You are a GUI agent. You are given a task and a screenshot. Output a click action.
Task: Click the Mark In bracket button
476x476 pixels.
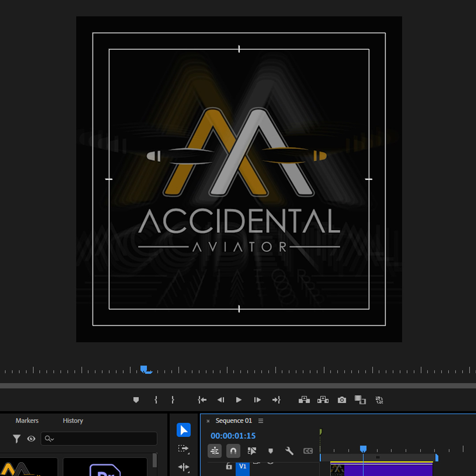pos(156,400)
